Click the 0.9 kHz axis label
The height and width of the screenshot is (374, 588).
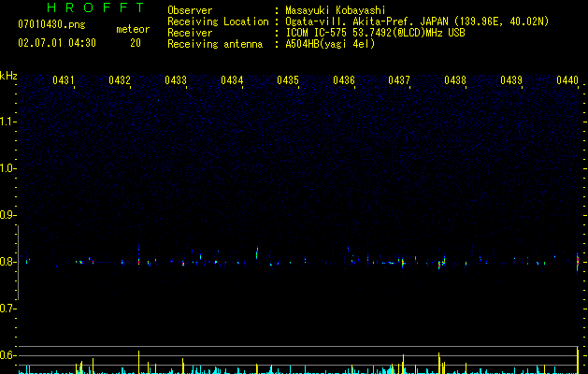(x=7, y=215)
